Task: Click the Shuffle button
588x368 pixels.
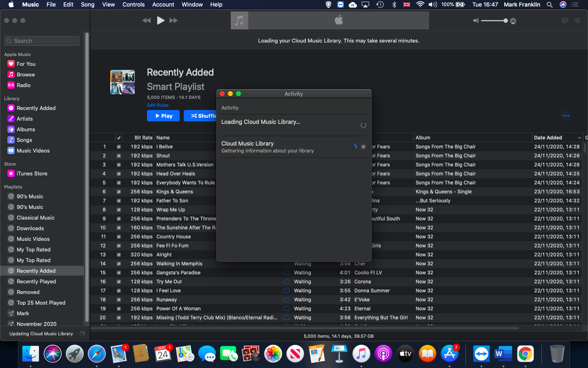Action: [x=200, y=116]
